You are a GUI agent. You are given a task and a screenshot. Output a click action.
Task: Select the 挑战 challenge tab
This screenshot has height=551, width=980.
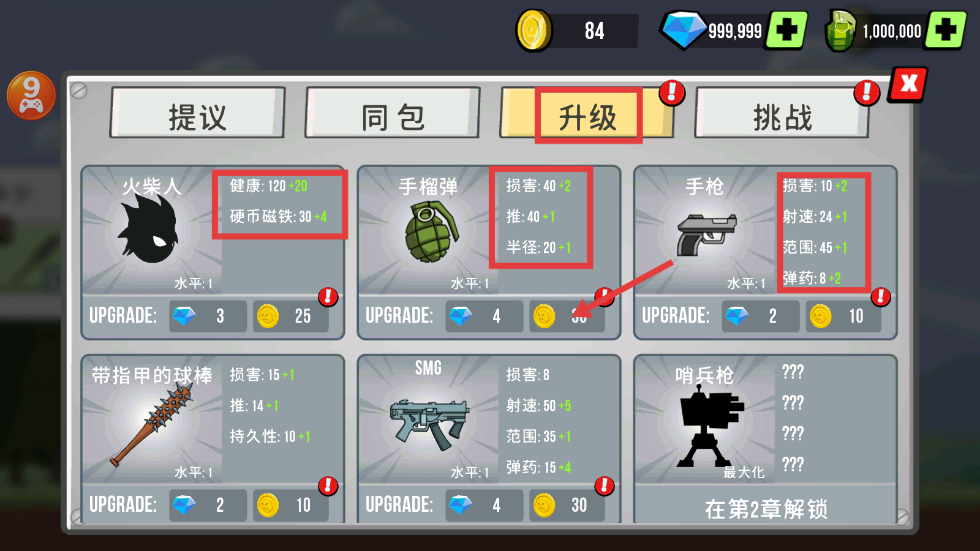(782, 113)
